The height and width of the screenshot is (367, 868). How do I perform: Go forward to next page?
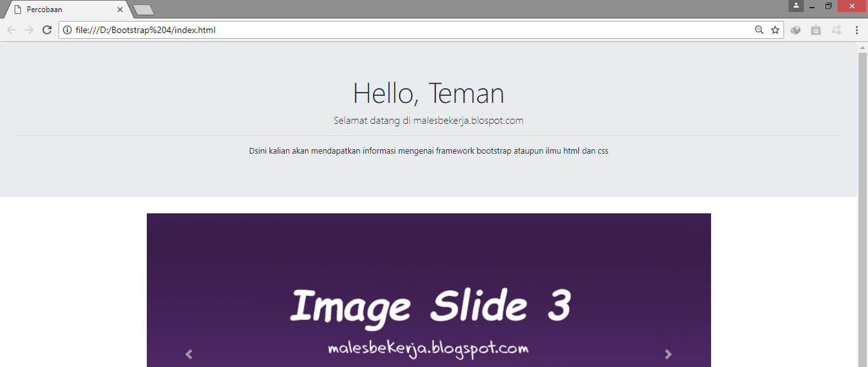(x=29, y=30)
